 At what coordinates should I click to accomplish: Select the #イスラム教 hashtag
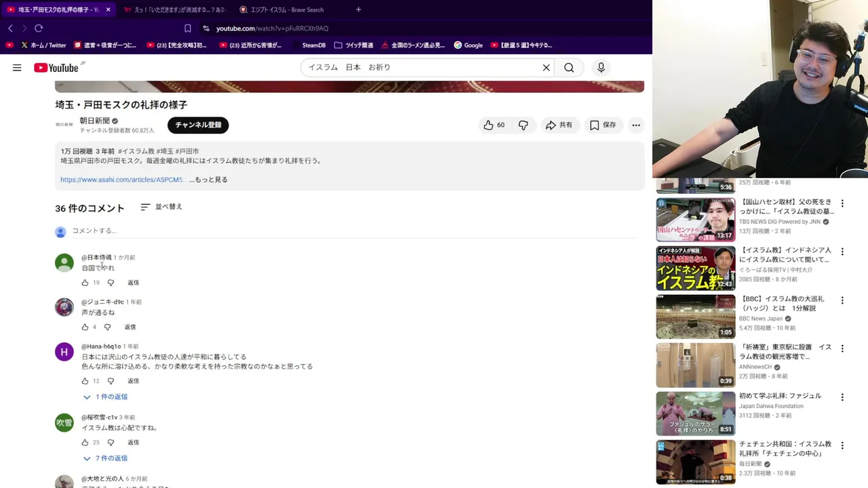[136, 151]
